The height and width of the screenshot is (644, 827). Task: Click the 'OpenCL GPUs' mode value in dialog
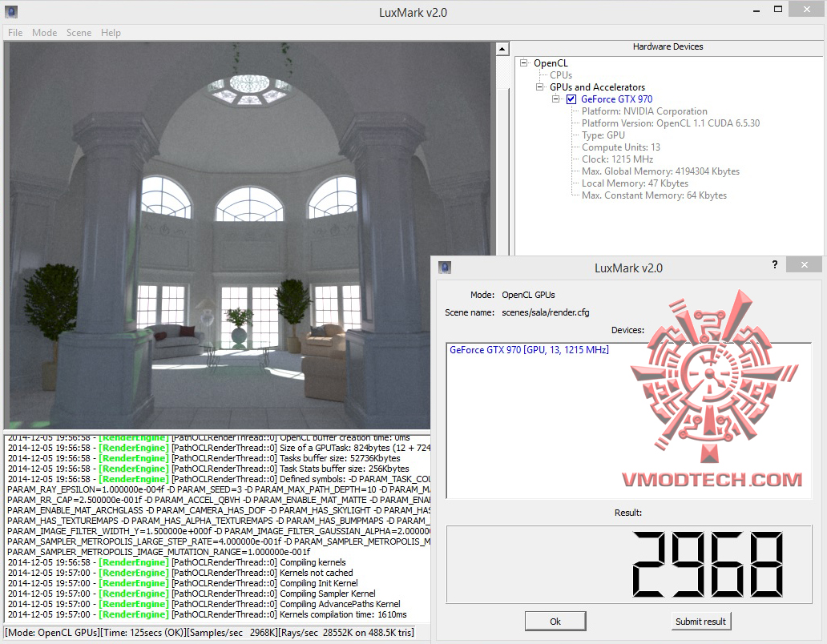tap(528, 295)
